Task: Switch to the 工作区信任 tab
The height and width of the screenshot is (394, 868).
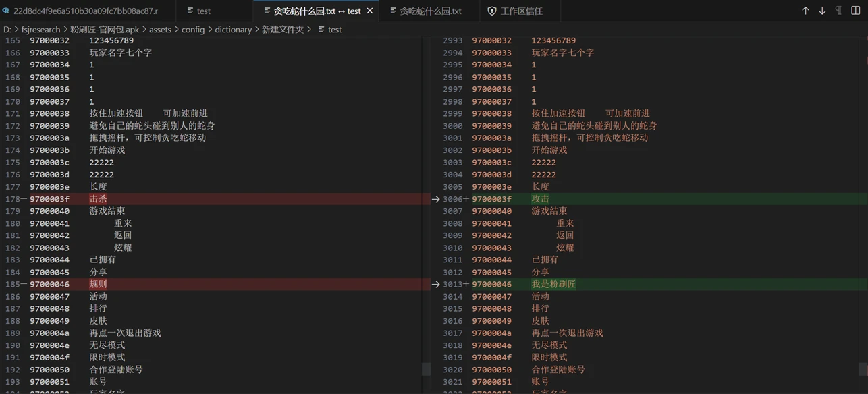Action: point(521,11)
